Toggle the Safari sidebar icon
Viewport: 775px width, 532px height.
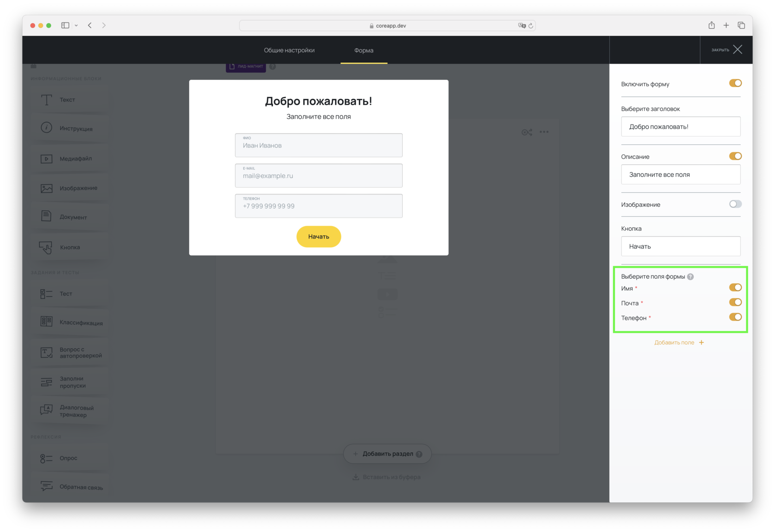pos(66,25)
